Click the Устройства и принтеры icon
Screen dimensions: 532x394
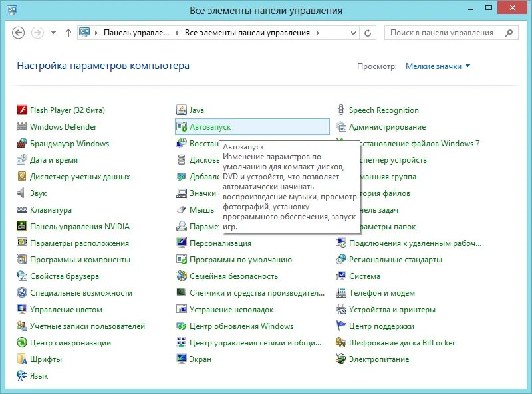click(x=341, y=309)
